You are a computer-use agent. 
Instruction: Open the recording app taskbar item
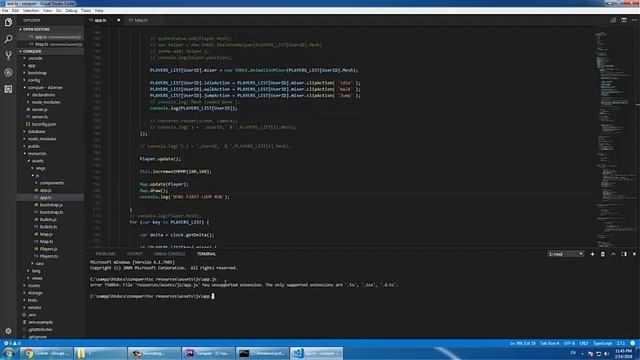[x=154, y=353]
